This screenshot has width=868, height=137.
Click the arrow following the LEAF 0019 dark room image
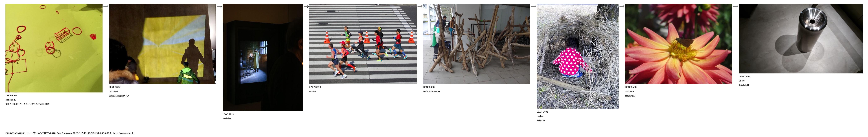[x=306, y=6]
